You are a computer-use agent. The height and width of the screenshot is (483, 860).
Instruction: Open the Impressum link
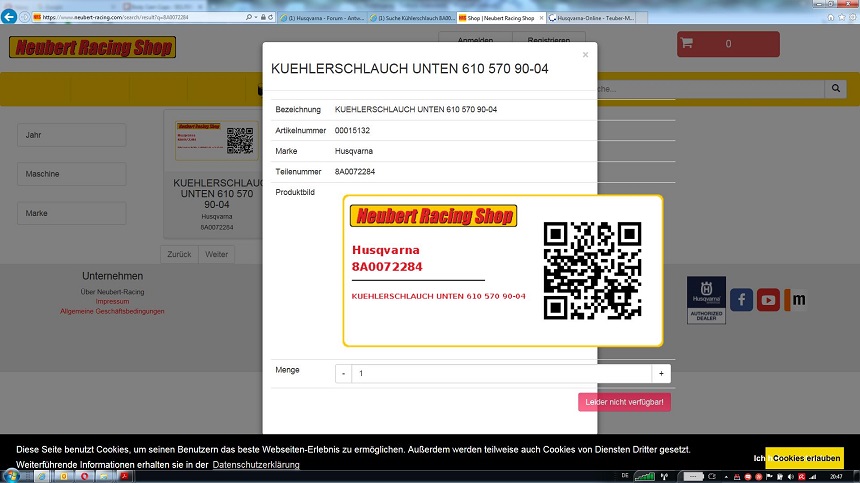pos(112,302)
